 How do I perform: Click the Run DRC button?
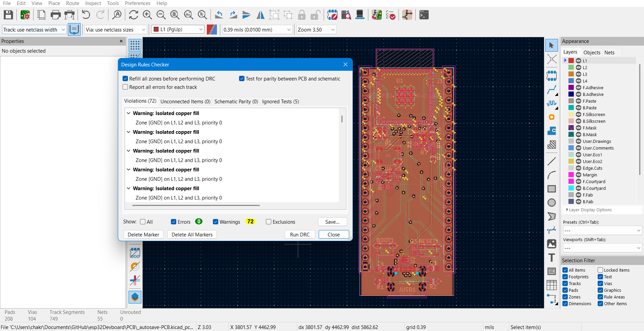pyautogui.click(x=300, y=235)
